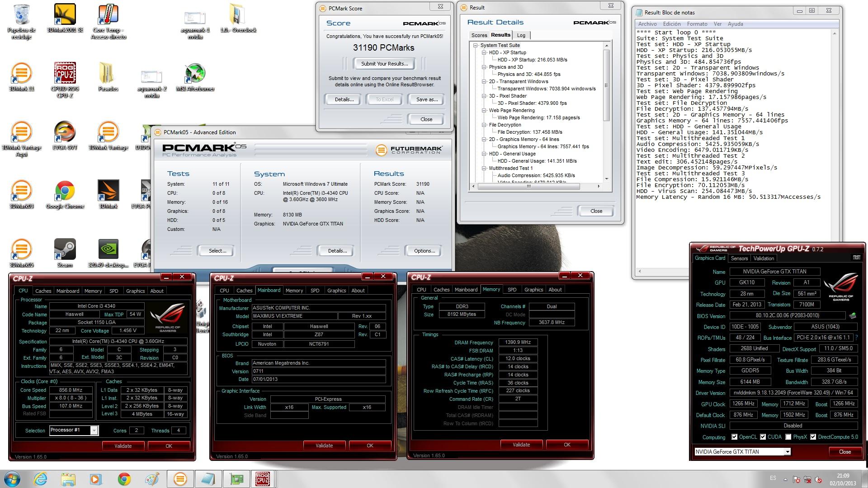Click Close button in GPU-Z window
The width and height of the screenshot is (868, 488).
[x=844, y=452]
